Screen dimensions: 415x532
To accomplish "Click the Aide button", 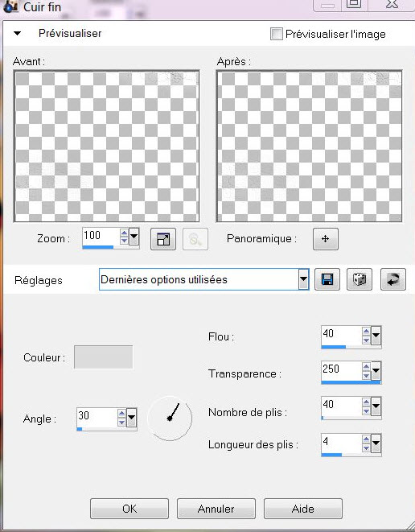I will coord(302,509).
